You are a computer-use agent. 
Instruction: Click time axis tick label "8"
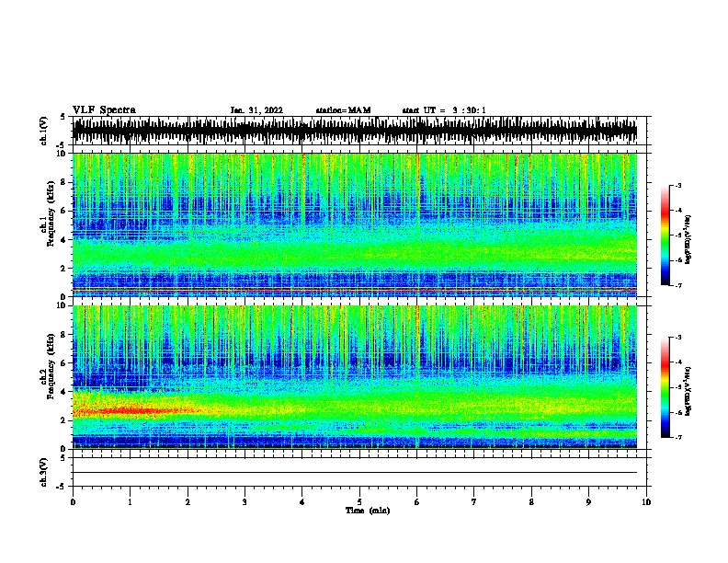(x=531, y=502)
